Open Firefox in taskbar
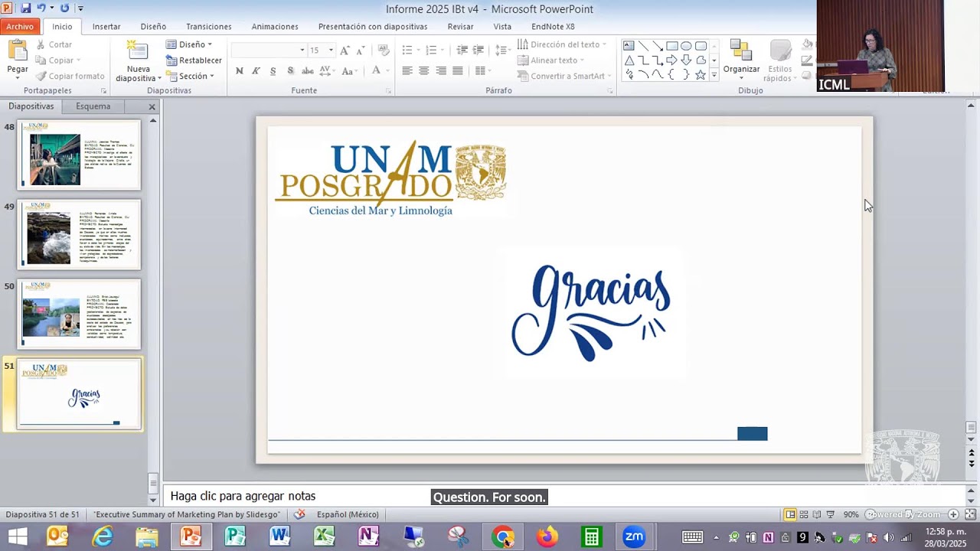980x551 pixels. (547, 536)
